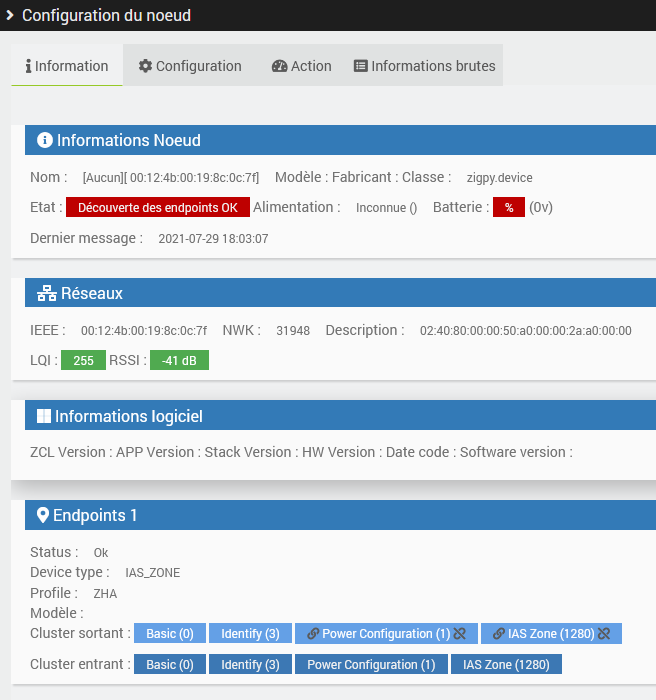
Task: Click the red 'Découverte des endpoints OK' status badge
Action: (158, 207)
